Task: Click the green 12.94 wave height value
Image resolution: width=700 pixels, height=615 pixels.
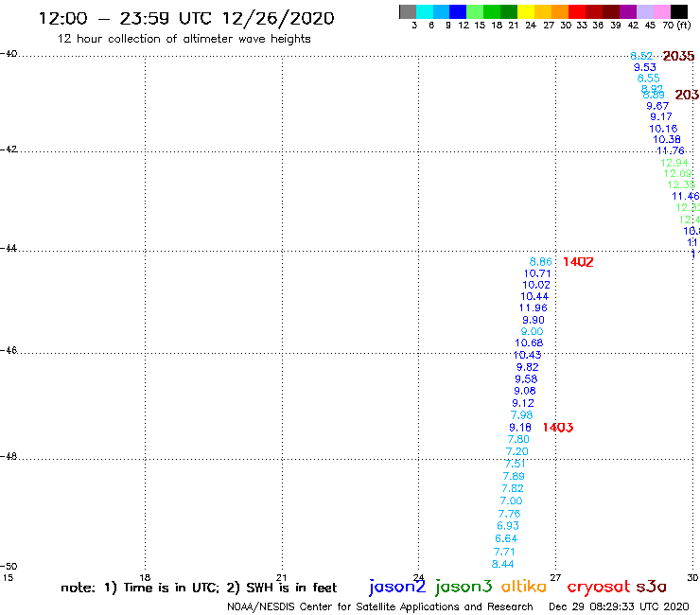Action: [674, 163]
